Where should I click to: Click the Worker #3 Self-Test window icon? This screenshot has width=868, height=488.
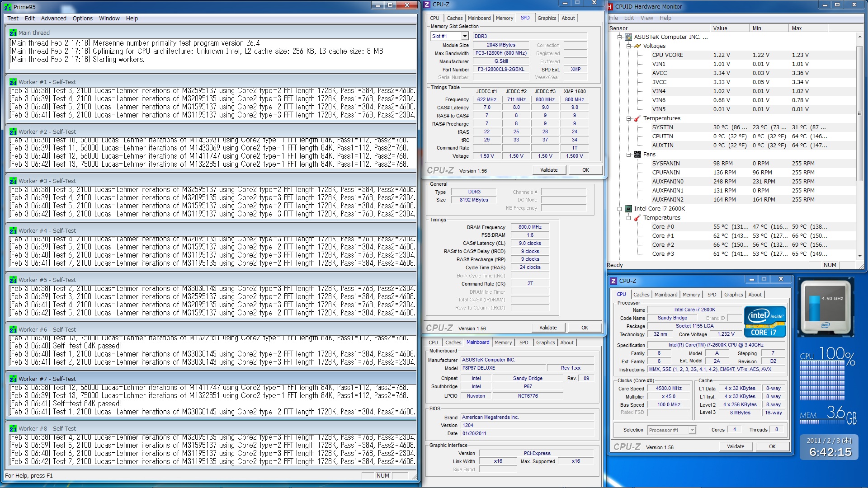point(13,181)
